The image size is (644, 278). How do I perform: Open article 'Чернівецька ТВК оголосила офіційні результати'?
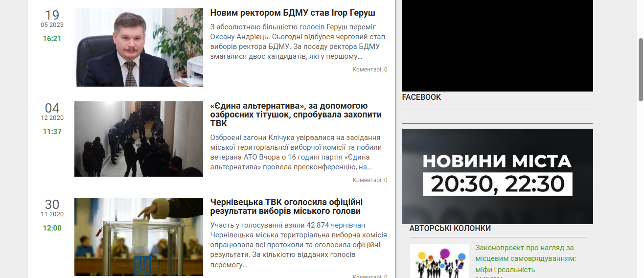click(286, 207)
